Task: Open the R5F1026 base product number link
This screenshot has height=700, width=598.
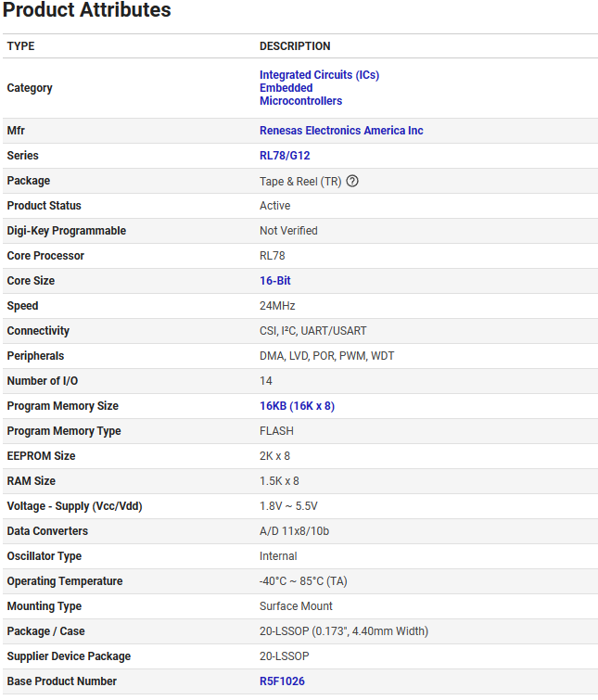Action: pos(282,681)
